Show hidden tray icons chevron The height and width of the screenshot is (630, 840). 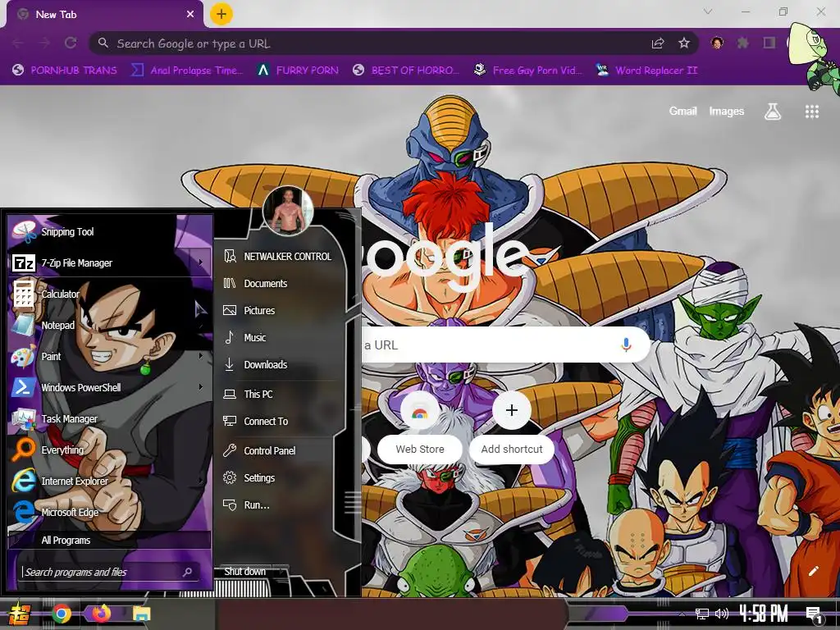pos(682,614)
